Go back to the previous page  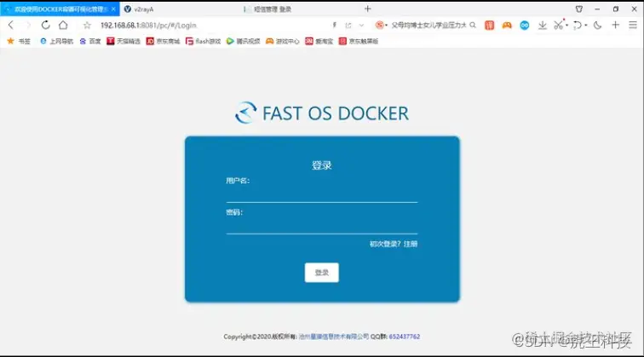coord(11,25)
